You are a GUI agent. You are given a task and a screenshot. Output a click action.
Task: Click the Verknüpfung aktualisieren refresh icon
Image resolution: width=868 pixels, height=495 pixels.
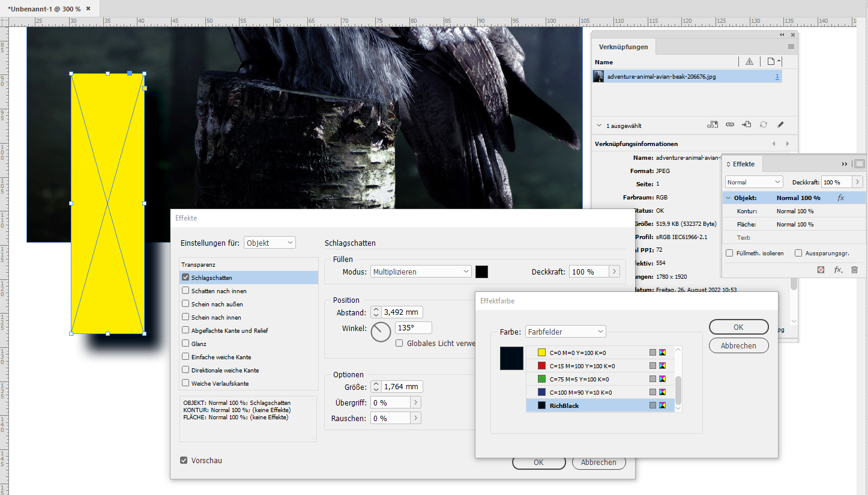coord(763,124)
